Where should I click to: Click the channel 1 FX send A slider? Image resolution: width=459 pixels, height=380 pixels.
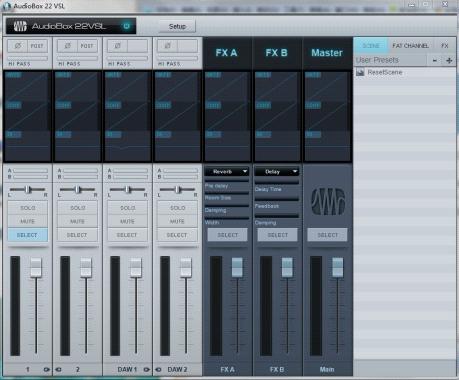(x=30, y=171)
